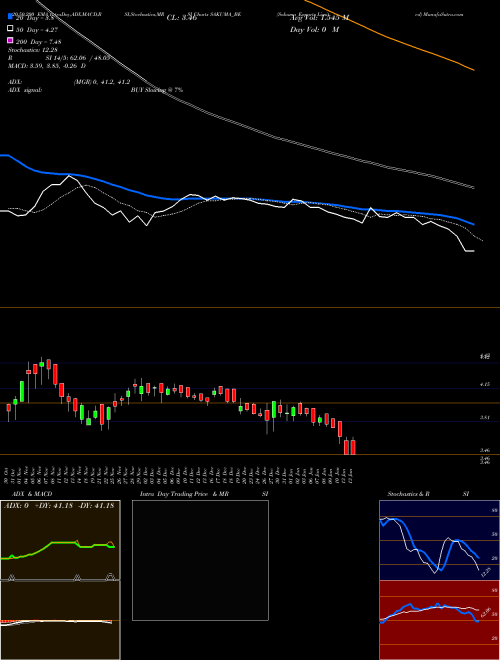The image size is (500, 660).
Task: Click the blue 20 Day legend swatch
Action: (x=10, y=18)
